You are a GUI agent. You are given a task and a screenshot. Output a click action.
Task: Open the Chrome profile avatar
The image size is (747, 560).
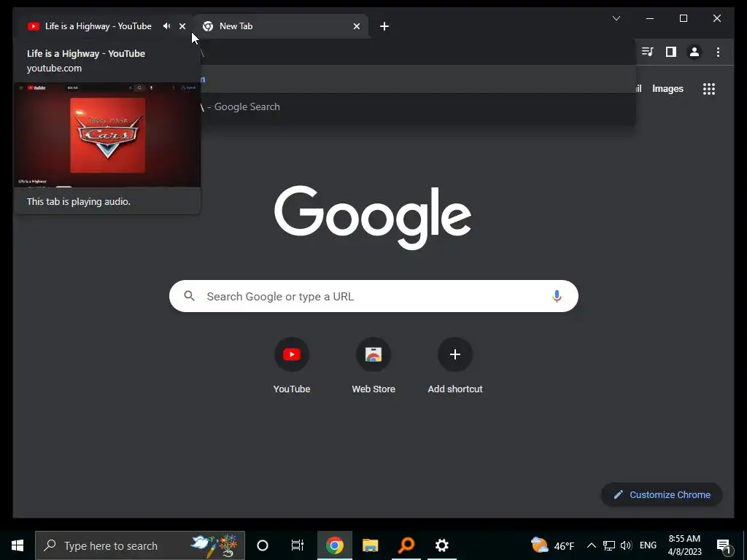[694, 52]
